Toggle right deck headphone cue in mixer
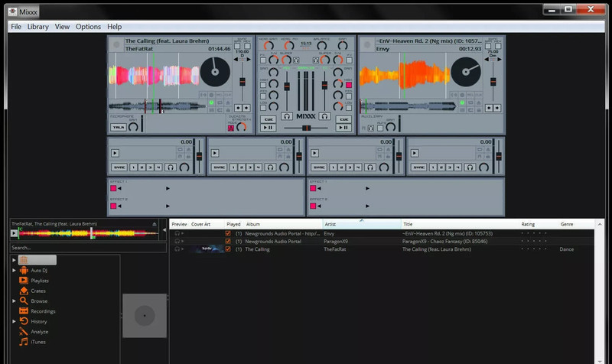Viewport: 612px width, 364px height. [324, 116]
